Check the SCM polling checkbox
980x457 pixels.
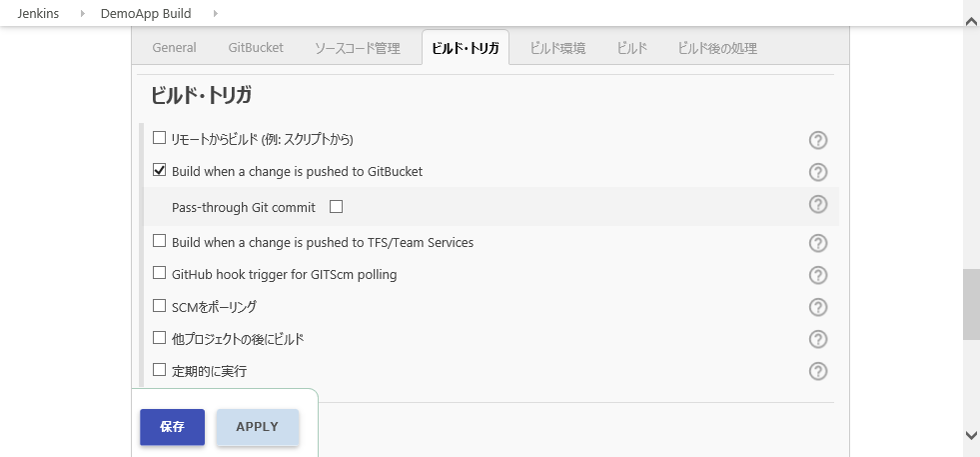click(159, 305)
